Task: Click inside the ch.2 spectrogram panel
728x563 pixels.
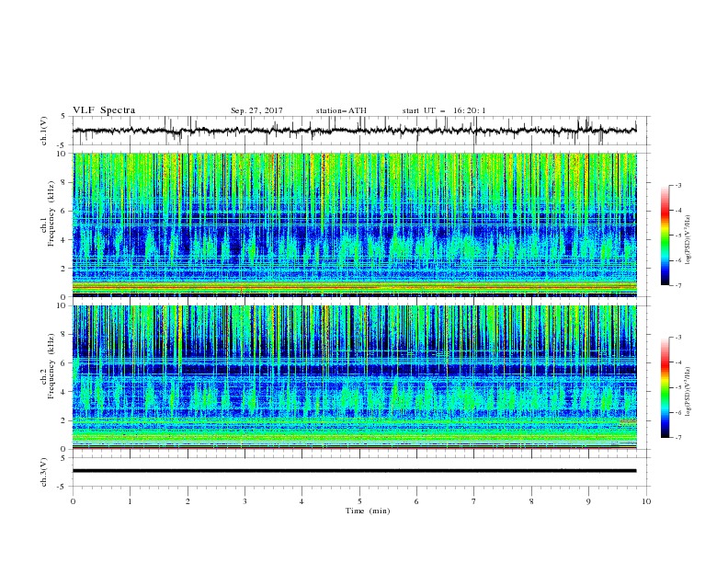Action: (x=355, y=377)
